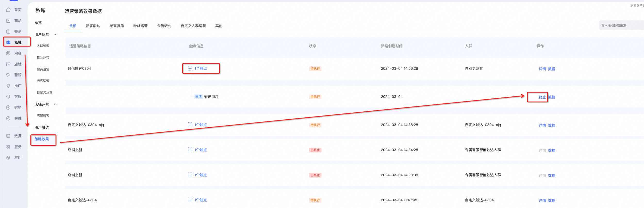644x208 pixels.
Task: Click 已终止 status of 店铺上新 14:34:25
Action: pos(315,150)
